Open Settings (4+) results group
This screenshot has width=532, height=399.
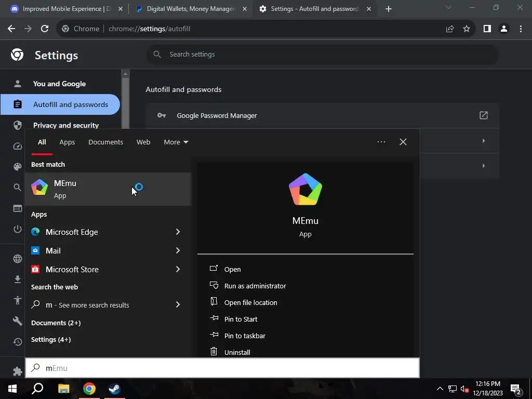51,339
